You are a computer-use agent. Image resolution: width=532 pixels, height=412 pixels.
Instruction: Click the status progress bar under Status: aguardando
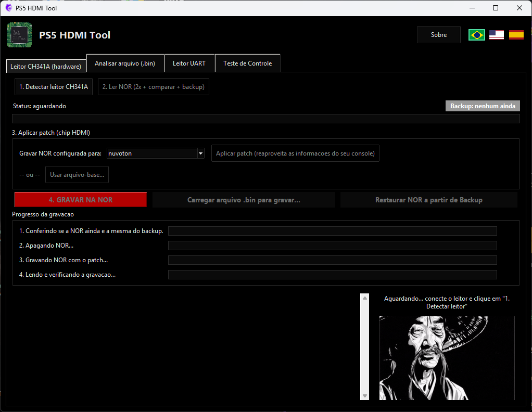tap(266, 119)
